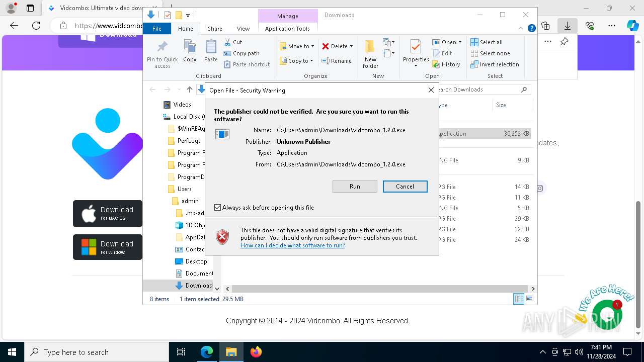The height and width of the screenshot is (362, 644).
Task: Click Rename in Organize group
Action: [337, 61]
